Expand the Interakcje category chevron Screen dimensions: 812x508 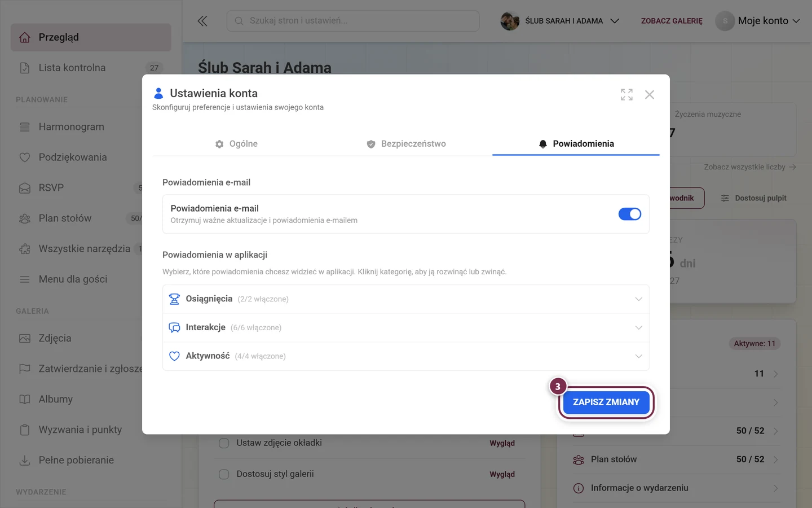tap(638, 327)
